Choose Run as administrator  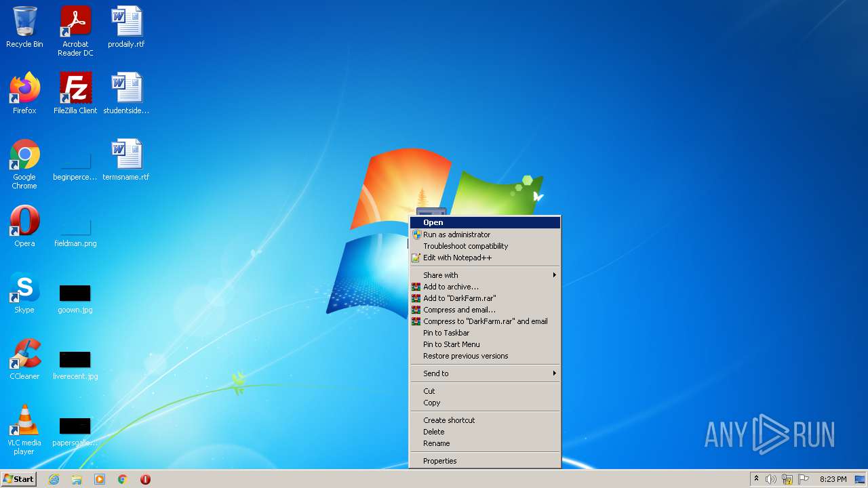coord(486,235)
